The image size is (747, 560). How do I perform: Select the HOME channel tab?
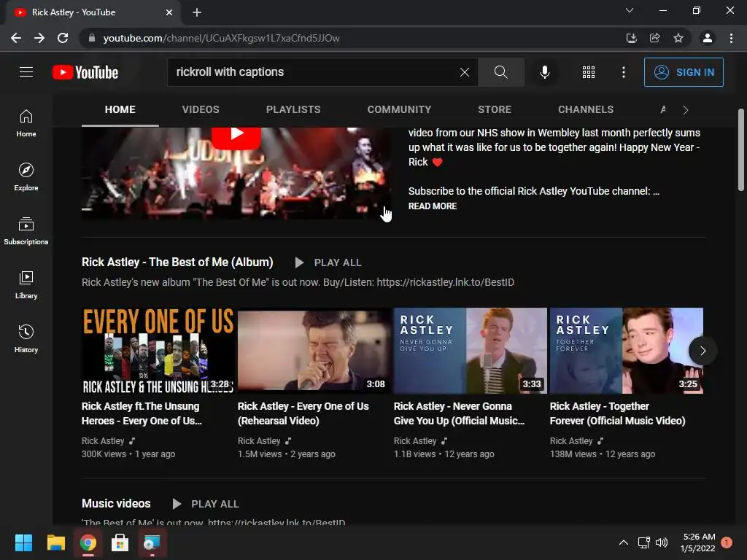[x=120, y=109]
